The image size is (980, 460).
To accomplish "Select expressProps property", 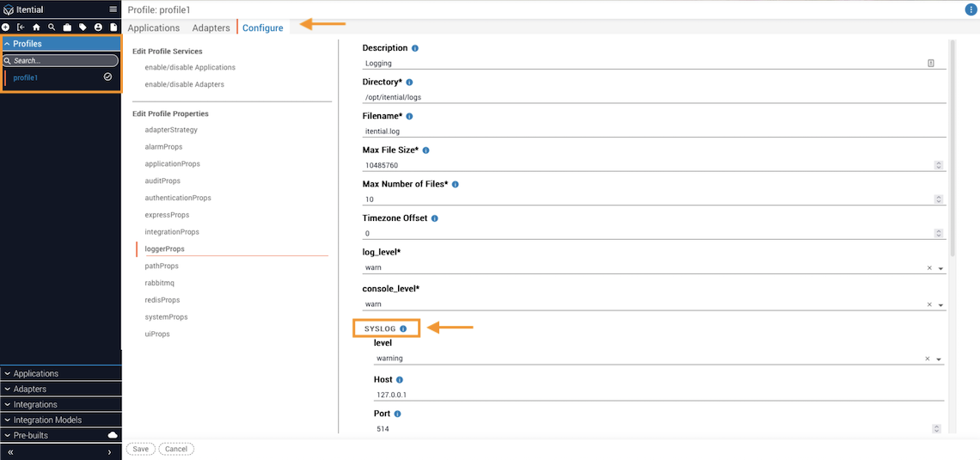I will point(167,214).
